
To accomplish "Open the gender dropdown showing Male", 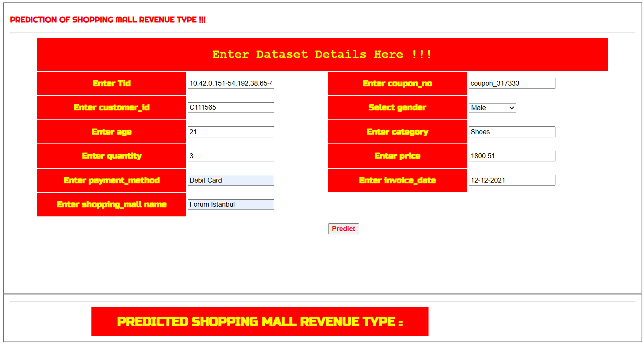I will click(492, 108).
